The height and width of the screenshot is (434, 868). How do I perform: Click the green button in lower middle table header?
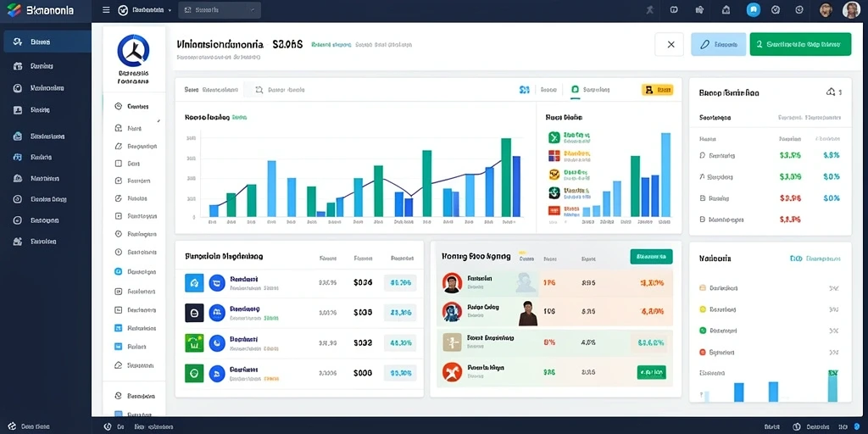tap(651, 257)
